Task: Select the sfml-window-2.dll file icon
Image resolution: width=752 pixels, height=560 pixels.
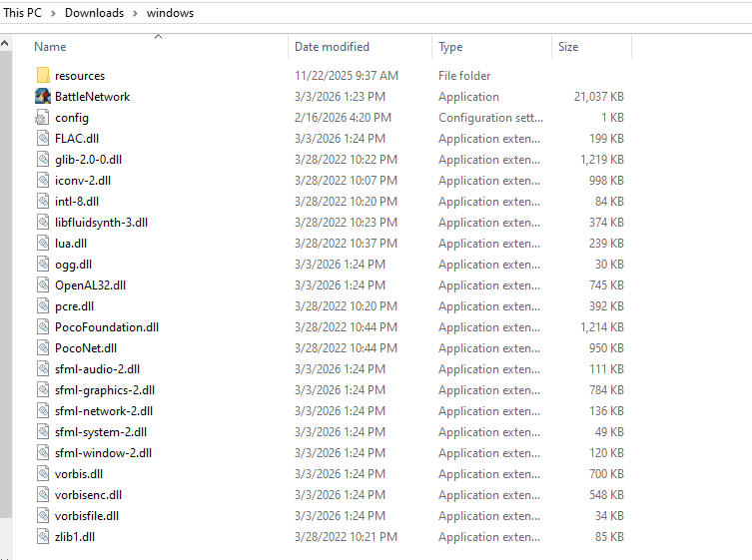Action: point(43,453)
